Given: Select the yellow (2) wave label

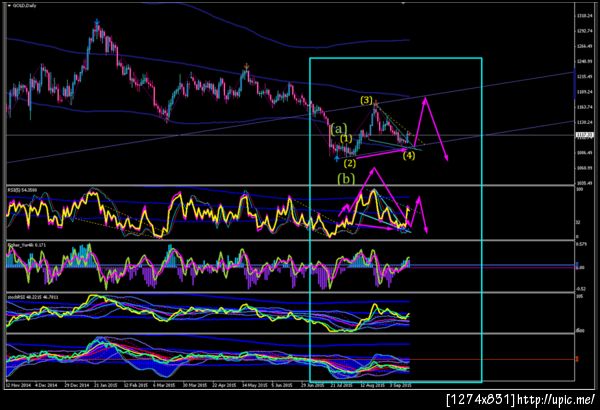Looking at the screenshot, I should [349, 163].
